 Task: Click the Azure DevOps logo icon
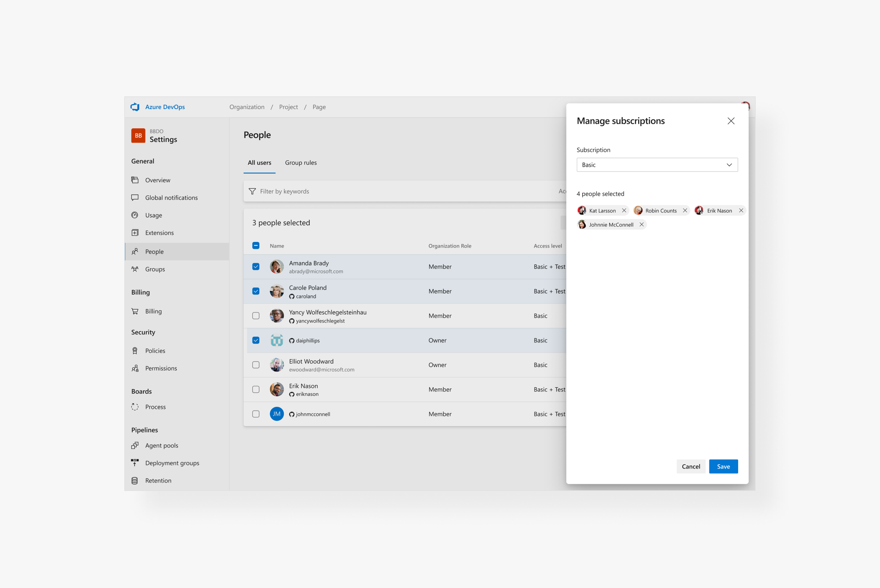[135, 107]
